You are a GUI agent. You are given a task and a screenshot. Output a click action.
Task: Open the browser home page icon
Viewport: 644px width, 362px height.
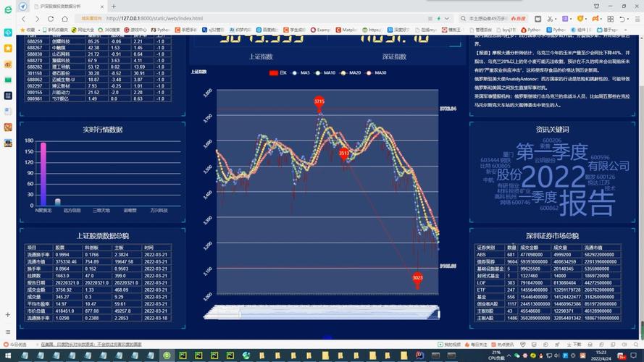tap(65, 19)
